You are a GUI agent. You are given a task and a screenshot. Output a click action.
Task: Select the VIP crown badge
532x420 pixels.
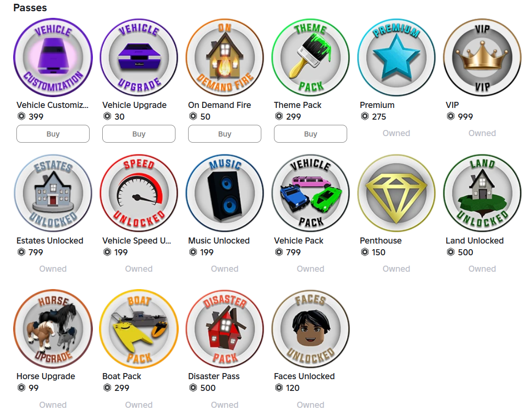(x=482, y=57)
